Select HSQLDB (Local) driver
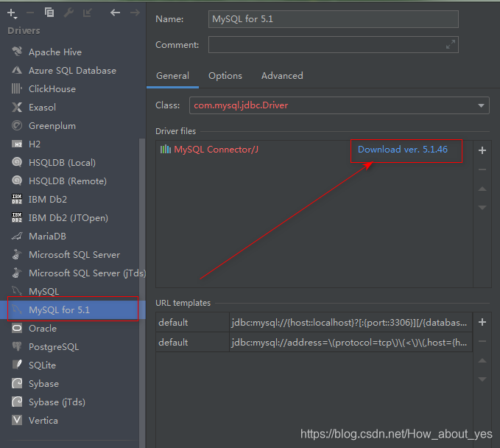Viewport: 500px width, 448px height. [x=73, y=163]
